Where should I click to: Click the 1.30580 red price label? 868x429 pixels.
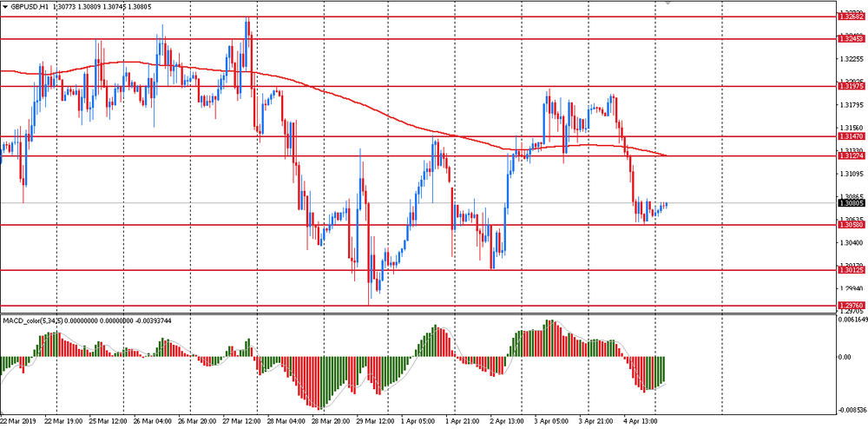click(852, 225)
